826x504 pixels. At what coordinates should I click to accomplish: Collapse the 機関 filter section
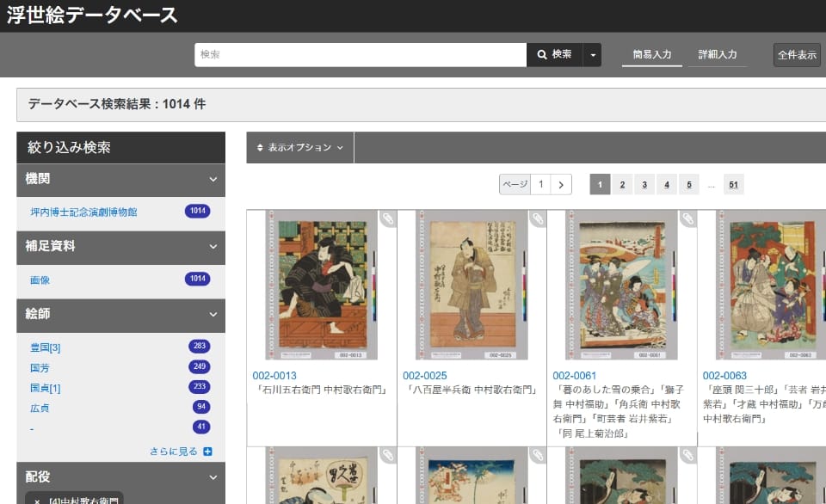(x=213, y=179)
